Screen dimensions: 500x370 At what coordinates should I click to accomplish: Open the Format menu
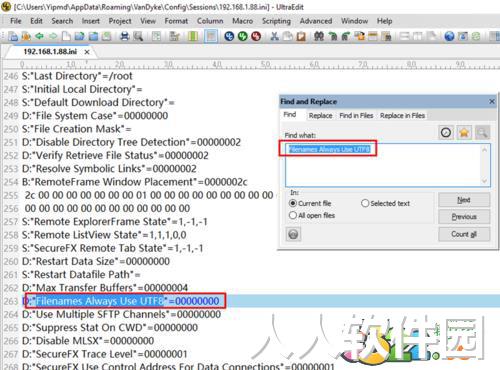(176, 21)
